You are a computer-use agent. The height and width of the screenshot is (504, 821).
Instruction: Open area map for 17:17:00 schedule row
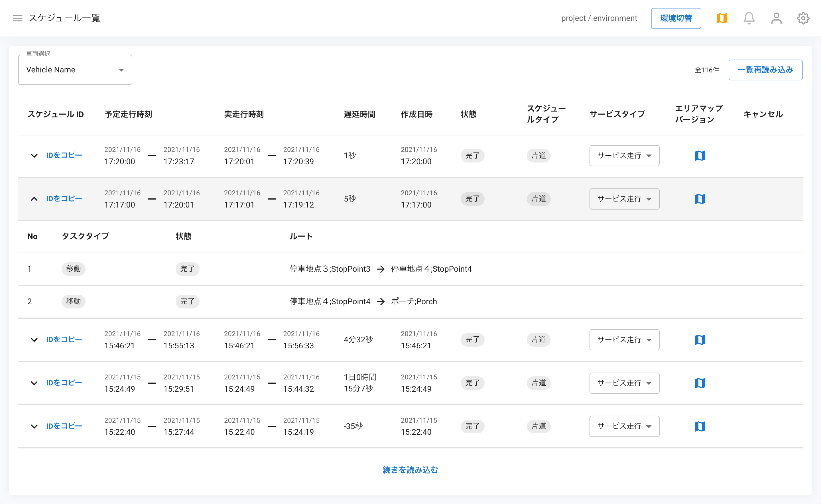[700, 199]
